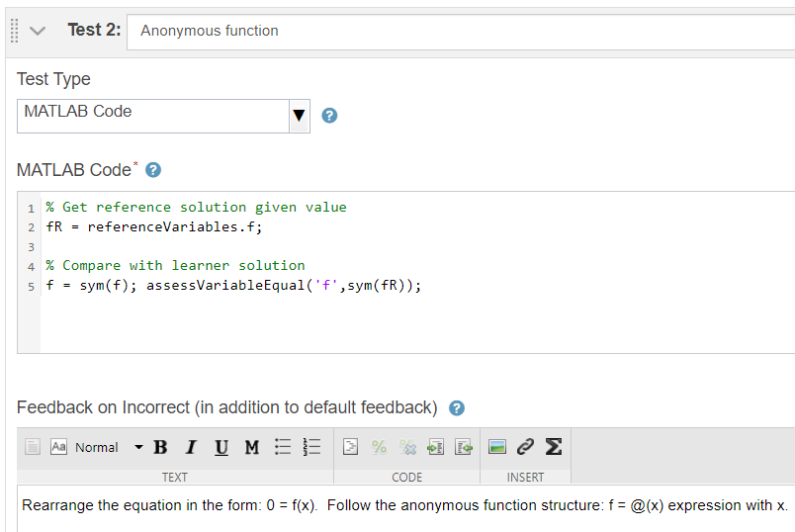Viewport: 795px width, 532px height.
Task: Insert a numbered list
Action: pos(311,447)
